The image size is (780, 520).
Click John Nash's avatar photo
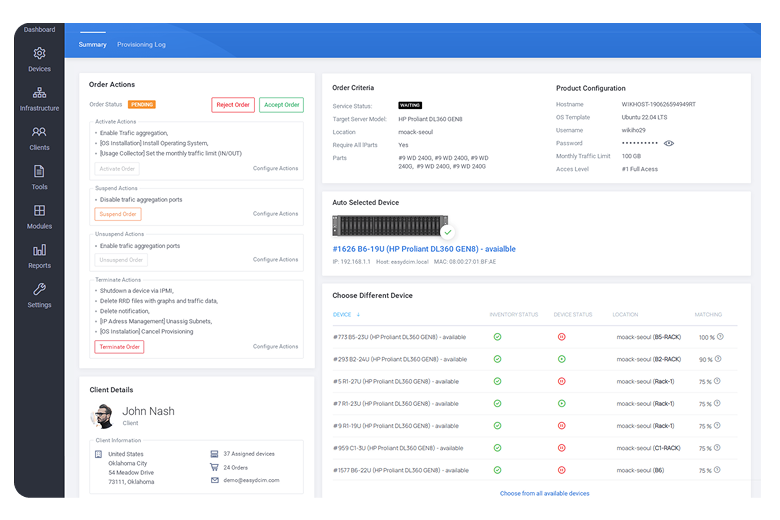103,416
